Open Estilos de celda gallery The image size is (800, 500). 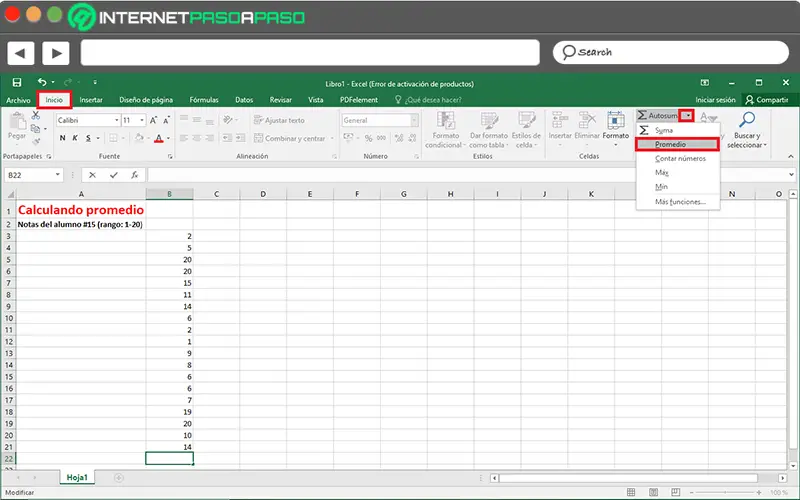pos(526,130)
